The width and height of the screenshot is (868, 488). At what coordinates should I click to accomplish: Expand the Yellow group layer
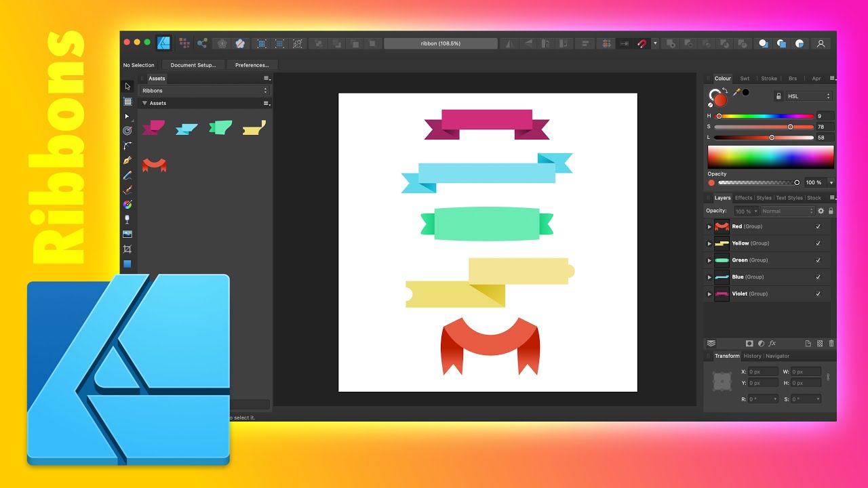pyautogui.click(x=709, y=243)
